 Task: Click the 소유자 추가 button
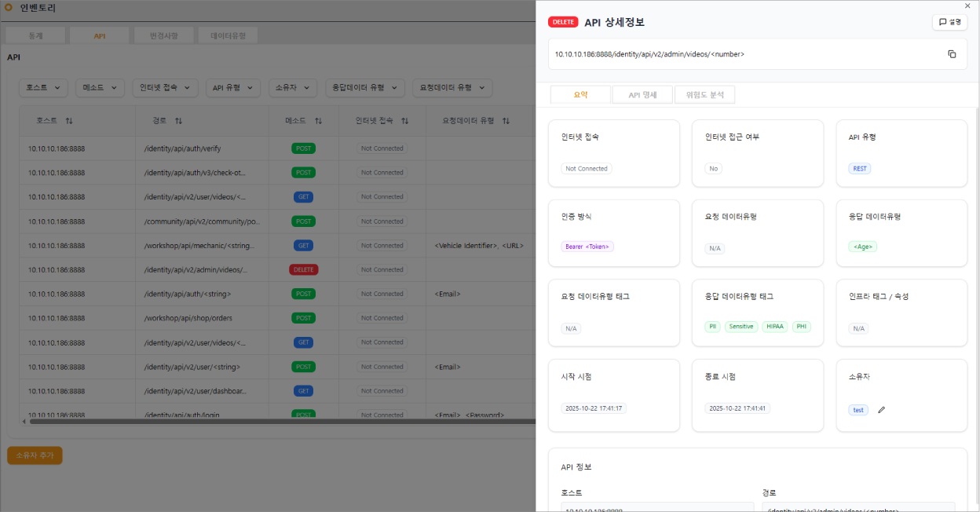[35, 455]
